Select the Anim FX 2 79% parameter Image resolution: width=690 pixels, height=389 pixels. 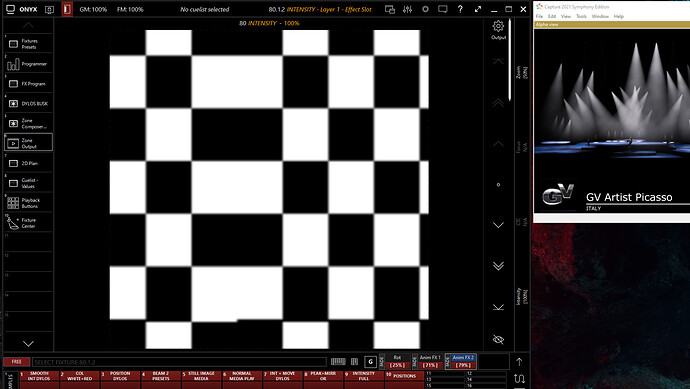tap(463, 362)
